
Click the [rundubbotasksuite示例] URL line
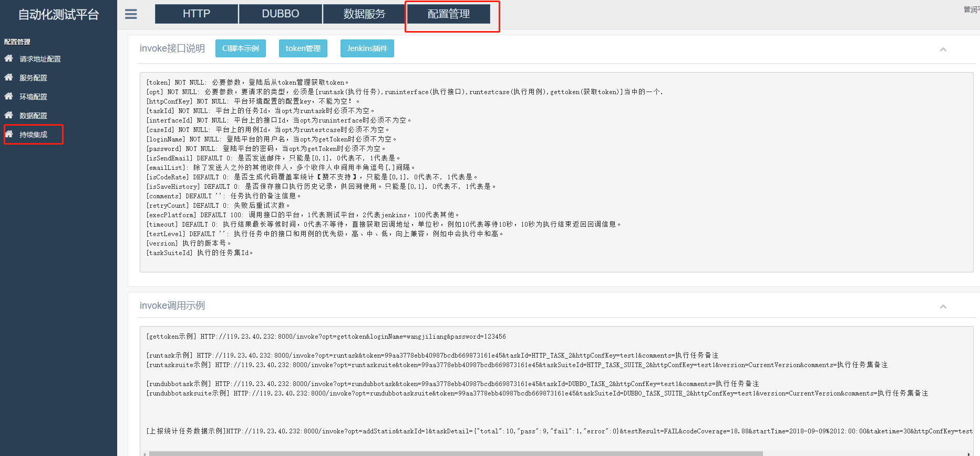pyautogui.click(x=537, y=393)
